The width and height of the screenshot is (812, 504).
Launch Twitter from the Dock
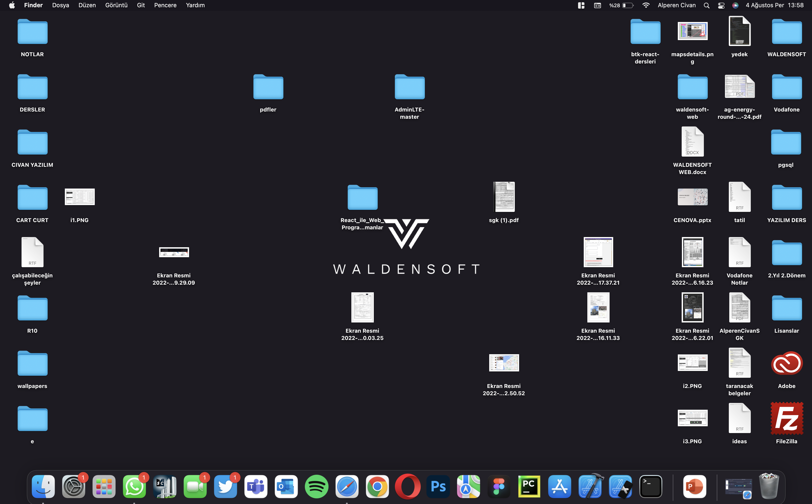coord(225,486)
